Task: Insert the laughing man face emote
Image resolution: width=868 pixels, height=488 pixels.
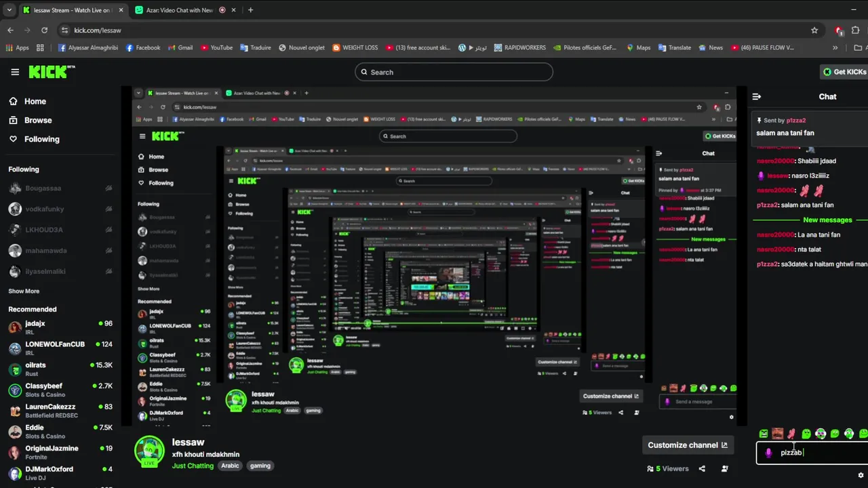Action: coord(778,434)
